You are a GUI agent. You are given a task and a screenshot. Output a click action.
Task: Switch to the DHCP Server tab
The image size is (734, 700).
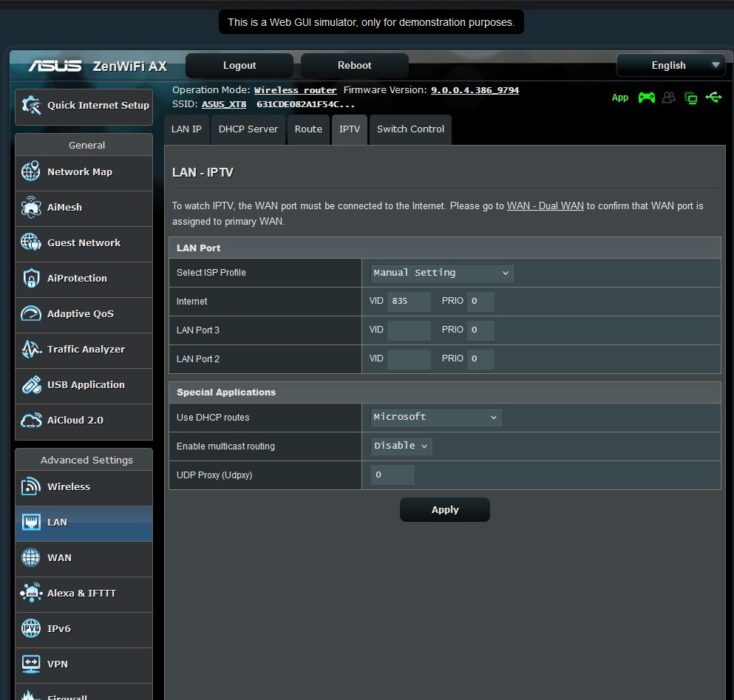(x=248, y=129)
